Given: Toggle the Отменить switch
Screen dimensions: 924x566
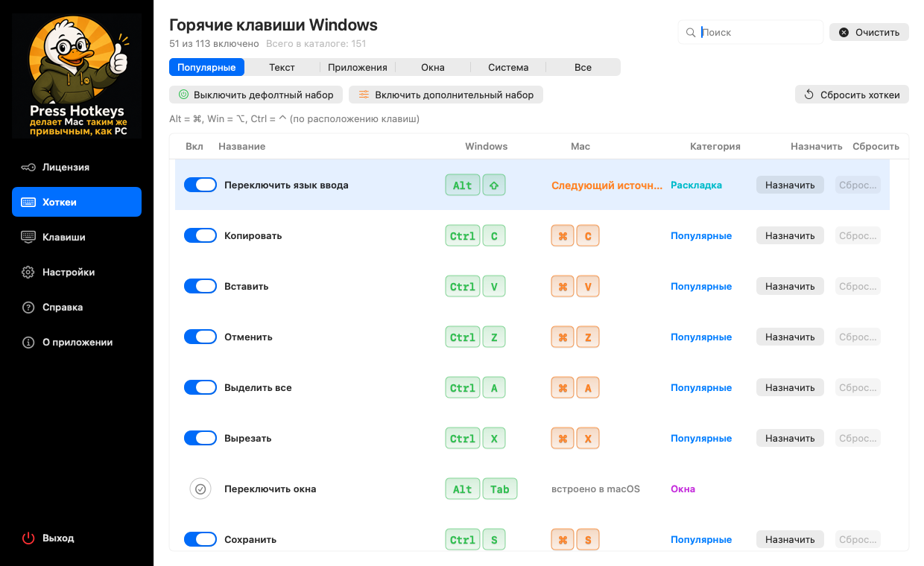Looking at the screenshot, I should pos(200,337).
